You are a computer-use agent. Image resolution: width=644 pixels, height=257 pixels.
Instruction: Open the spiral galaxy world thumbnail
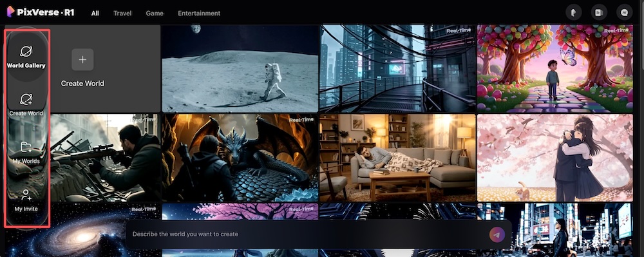(x=82, y=230)
